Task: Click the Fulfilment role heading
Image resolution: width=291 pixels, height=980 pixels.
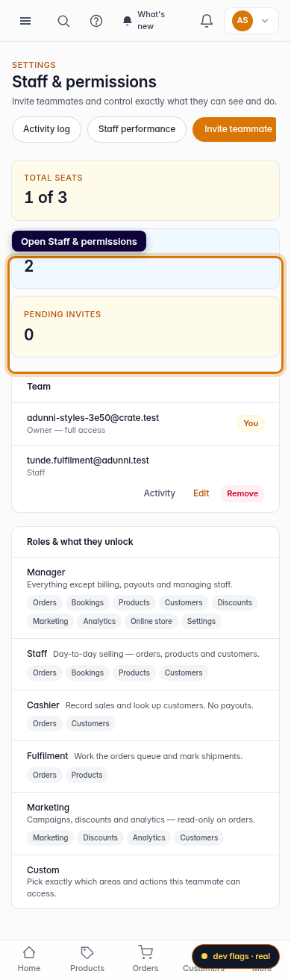Action: pyautogui.click(x=48, y=756)
